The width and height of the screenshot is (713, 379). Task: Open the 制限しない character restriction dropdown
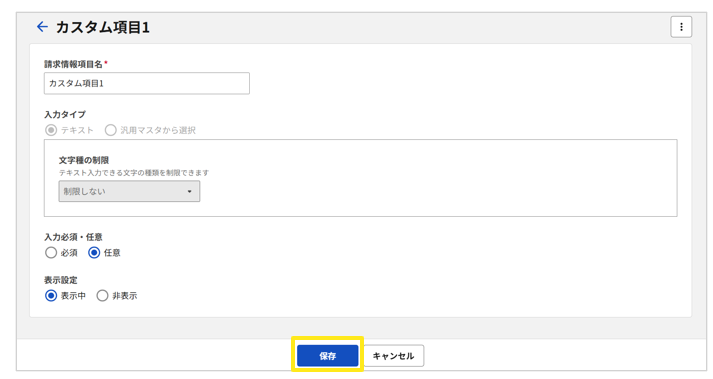tap(129, 192)
